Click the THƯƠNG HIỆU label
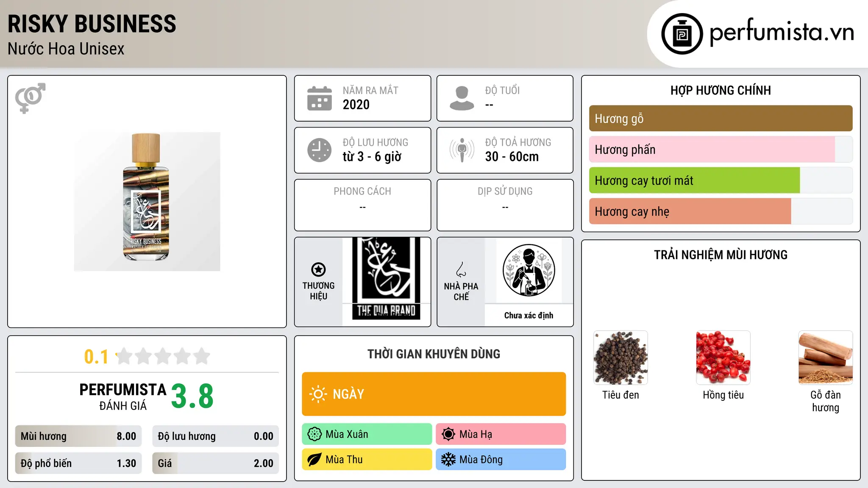This screenshot has width=868, height=488. click(318, 291)
